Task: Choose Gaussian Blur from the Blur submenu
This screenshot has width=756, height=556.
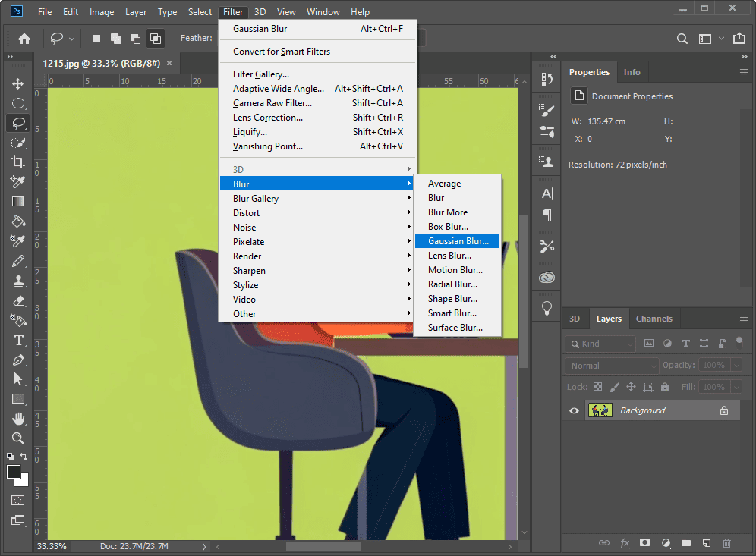Action: (x=457, y=240)
